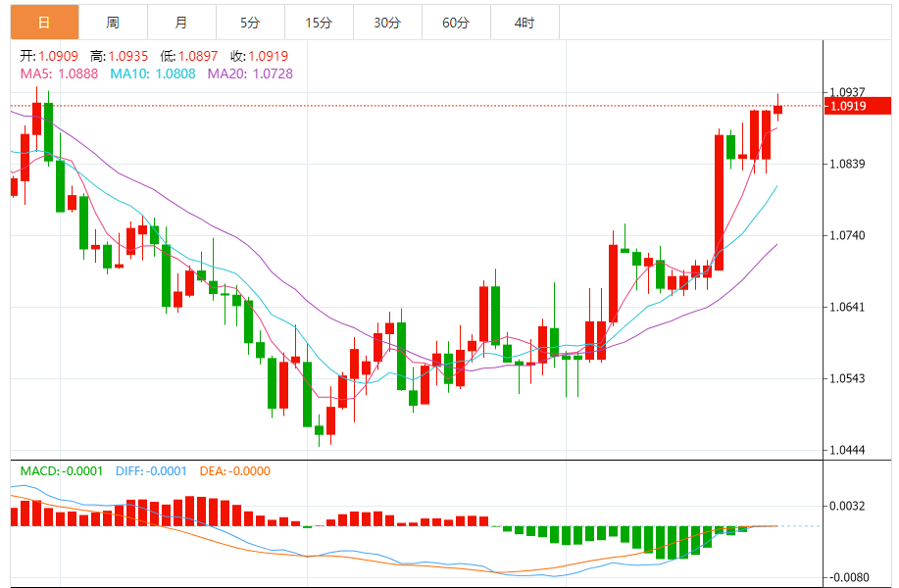Click the 0.0032 MACD axis label
The image size is (899, 588).
847,506
